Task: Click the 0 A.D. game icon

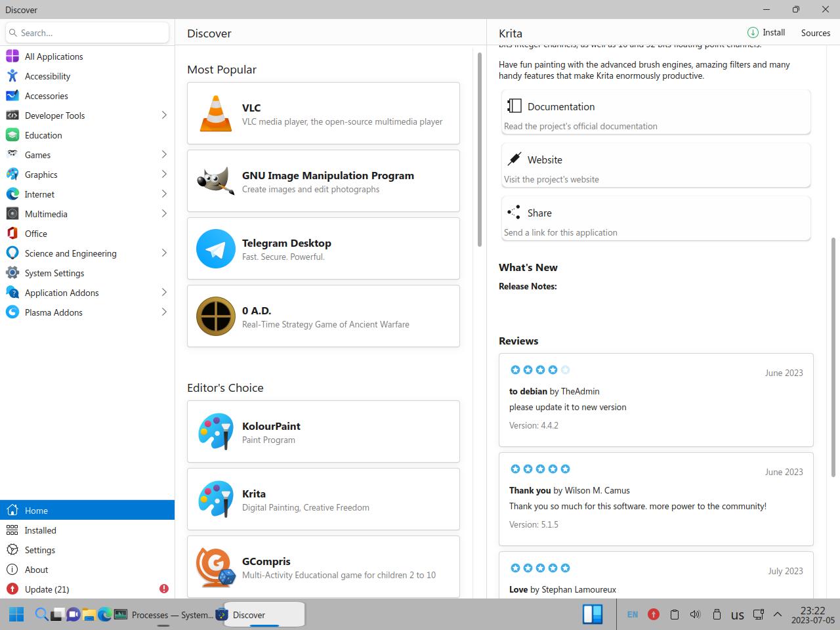Action: point(215,316)
